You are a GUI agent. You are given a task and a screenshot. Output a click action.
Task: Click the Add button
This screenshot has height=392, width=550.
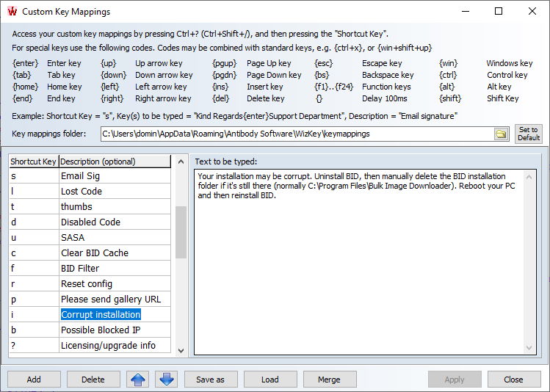coord(34,380)
